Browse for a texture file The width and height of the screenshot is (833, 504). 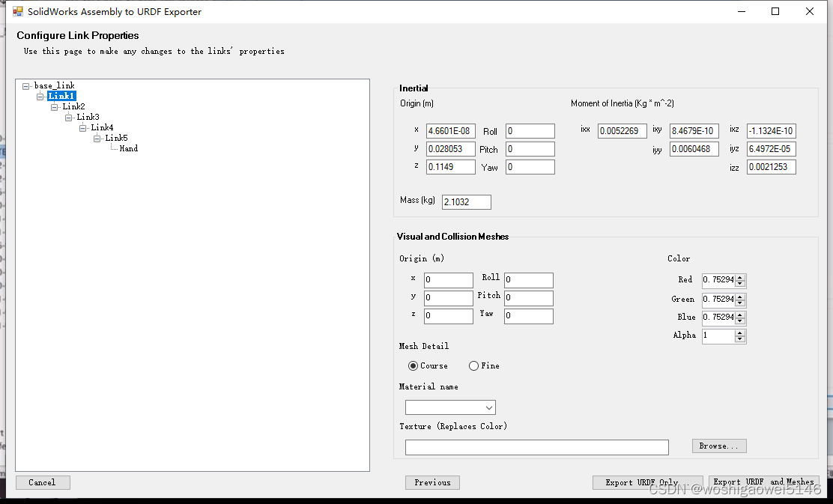tap(719, 446)
